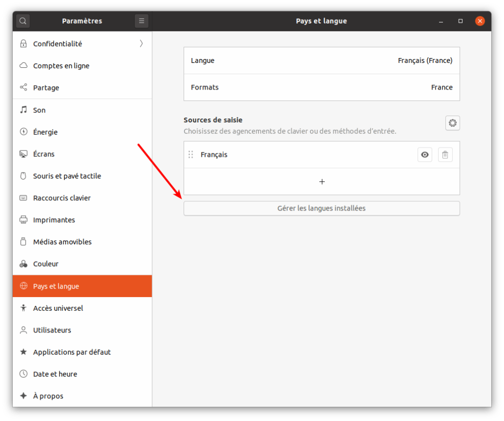Open the Langue selector showing Français (France)
The height and width of the screenshot is (421, 504).
321,60
